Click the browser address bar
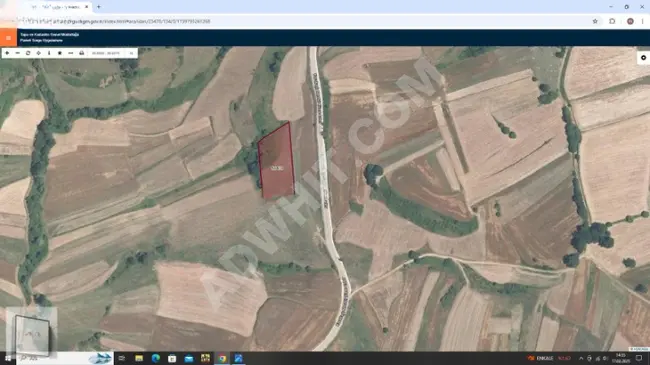Image resolution: width=650 pixels, height=365 pixels. click(x=298, y=21)
